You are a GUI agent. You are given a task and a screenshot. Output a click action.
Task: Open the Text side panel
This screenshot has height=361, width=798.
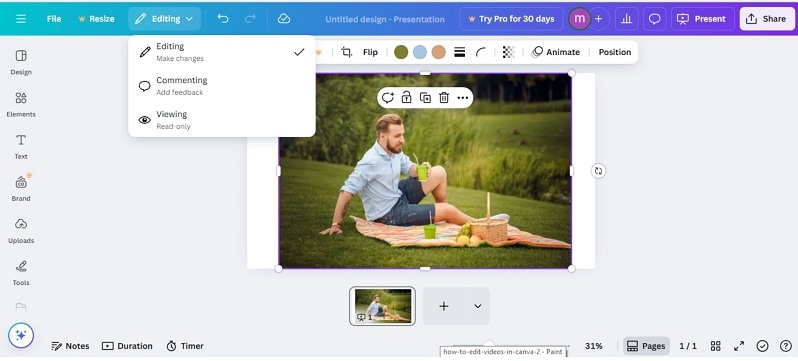click(21, 147)
